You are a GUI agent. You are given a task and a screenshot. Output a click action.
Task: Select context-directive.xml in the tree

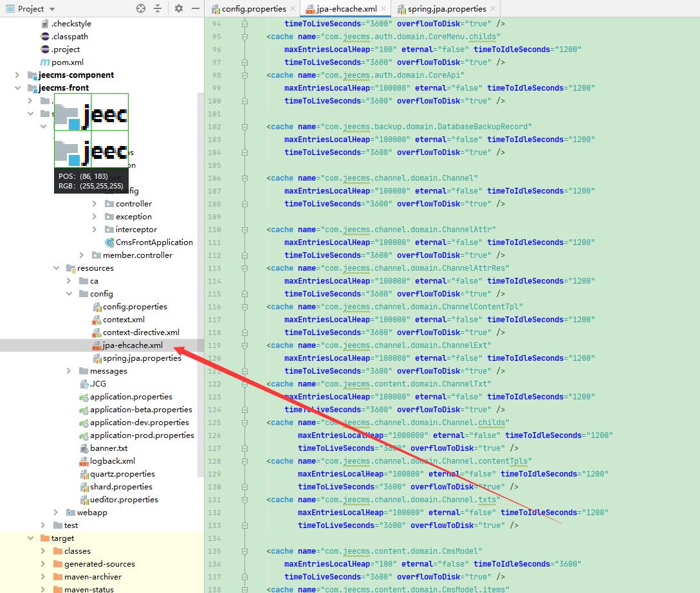click(141, 333)
